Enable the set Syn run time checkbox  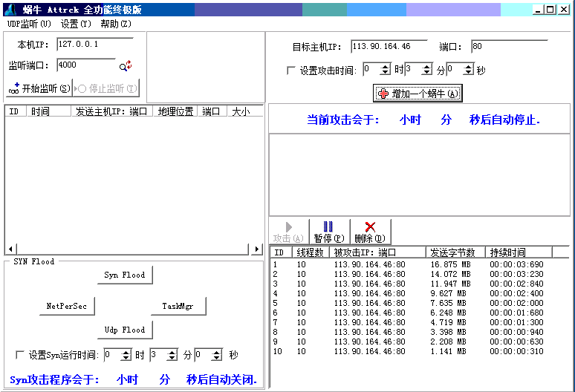tap(20, 355)
